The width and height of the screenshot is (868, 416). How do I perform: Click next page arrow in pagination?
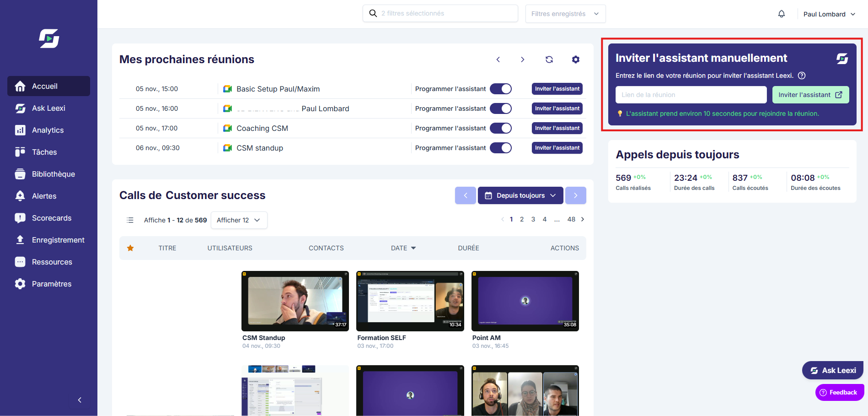[x=583, y=219]
